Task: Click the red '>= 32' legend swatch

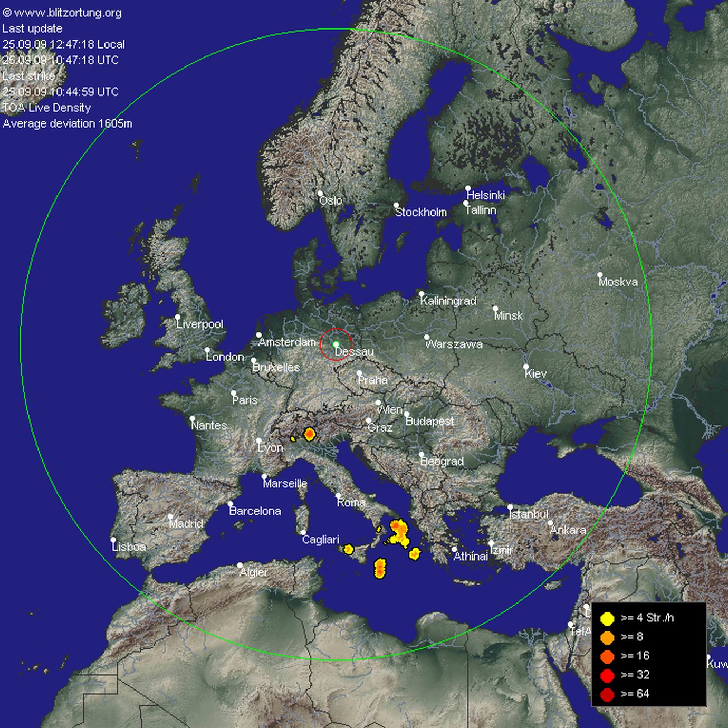Action: pos(608,675)
